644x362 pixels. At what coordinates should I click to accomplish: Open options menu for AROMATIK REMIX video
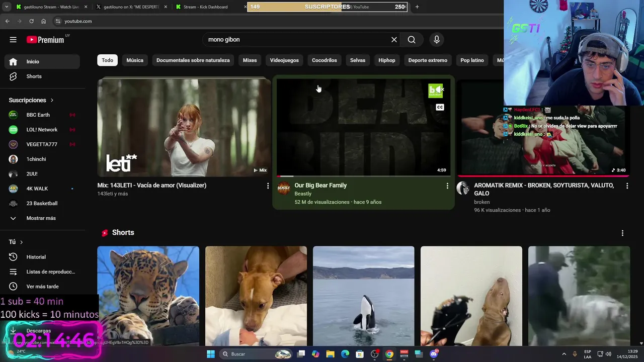(x=627, y=186)
